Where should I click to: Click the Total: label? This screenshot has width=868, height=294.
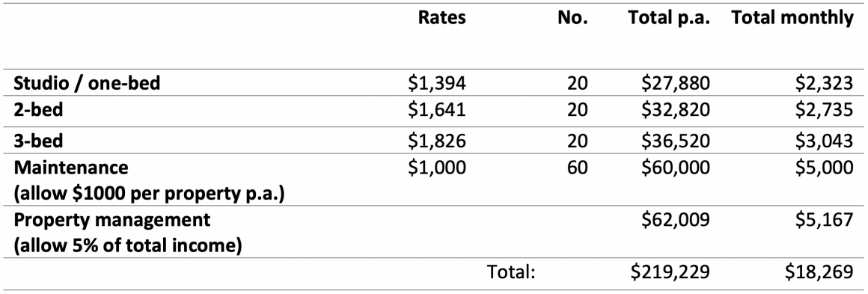tap(510, 272)
